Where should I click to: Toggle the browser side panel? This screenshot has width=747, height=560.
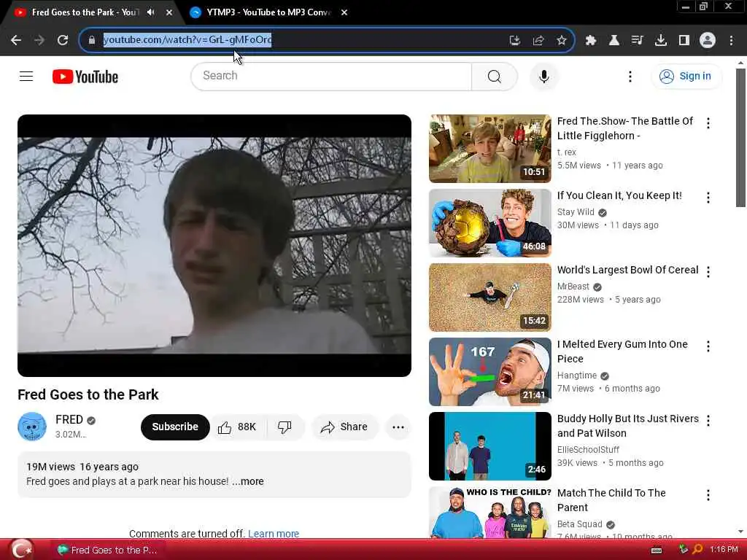click(684, 41)
